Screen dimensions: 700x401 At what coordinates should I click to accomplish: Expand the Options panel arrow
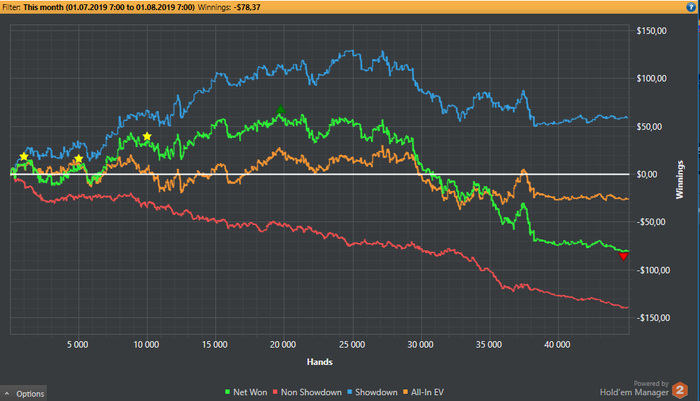7,393
